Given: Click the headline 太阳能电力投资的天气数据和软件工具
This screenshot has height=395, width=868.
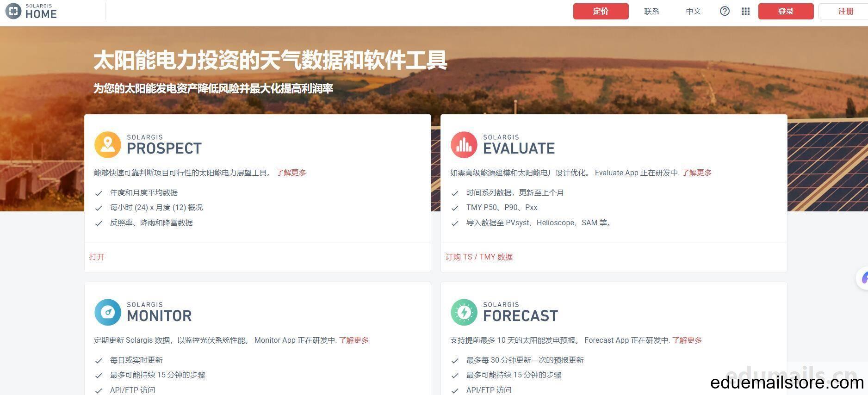Looking at the screenshot, I should tap(270, 60).
